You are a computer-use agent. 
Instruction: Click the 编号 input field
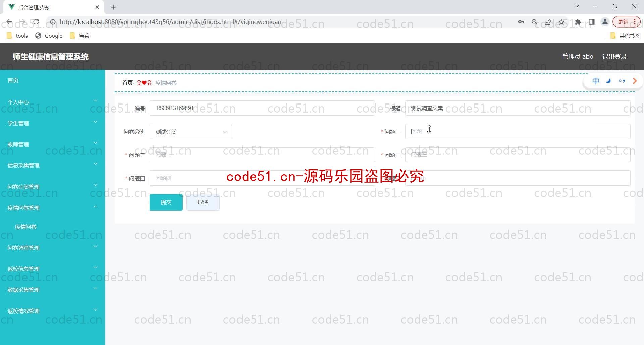(262, 108)
